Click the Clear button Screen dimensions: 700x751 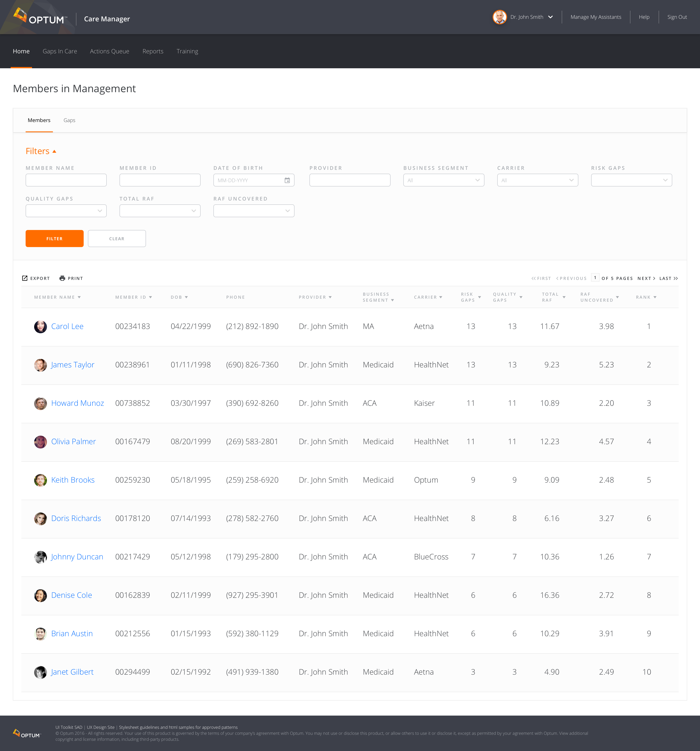pyautogui.click(x=117, y=239)
